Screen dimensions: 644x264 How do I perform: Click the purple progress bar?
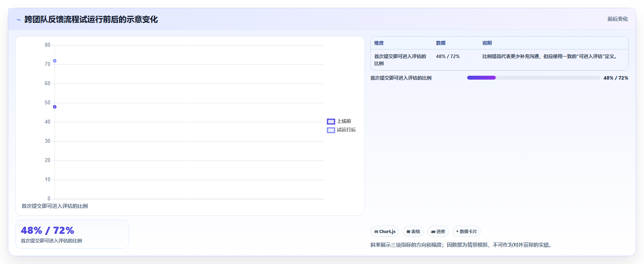pyautogui.click(x=481, y=78)
